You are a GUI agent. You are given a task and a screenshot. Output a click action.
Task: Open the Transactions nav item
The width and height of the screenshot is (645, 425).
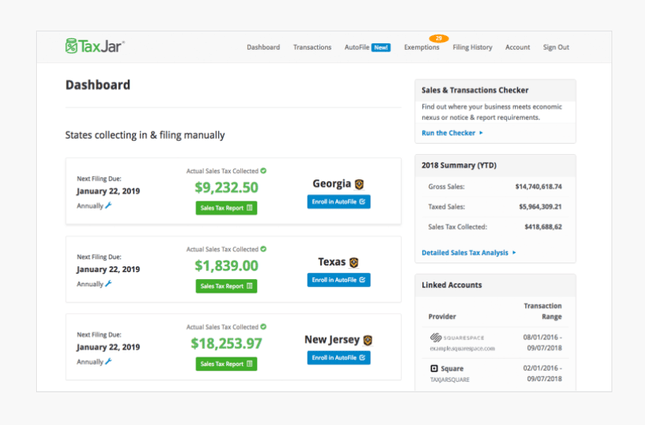(312, 47)
